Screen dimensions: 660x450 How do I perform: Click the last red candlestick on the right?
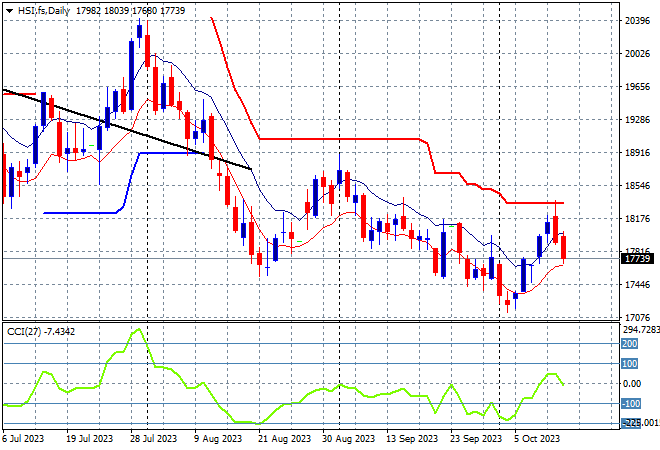click(563, 247)
